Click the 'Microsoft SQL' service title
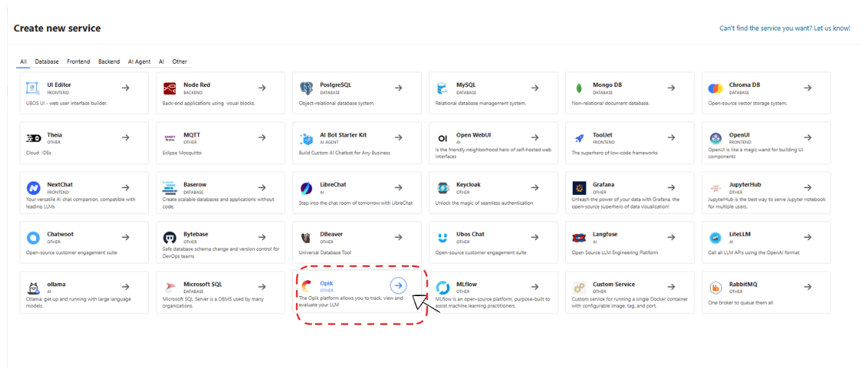This screenshot has height=375, width=868. pos(202,285)
